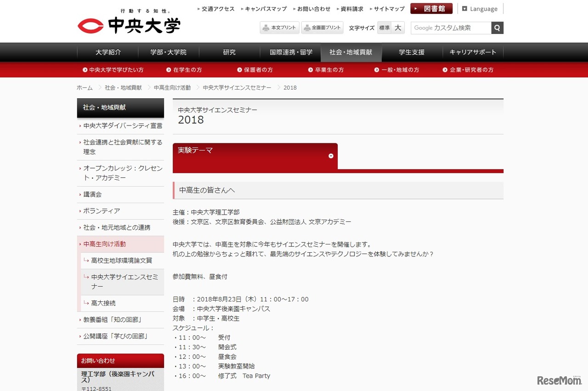The width and height of the screenshot is (588, 391).
Task: Select the 大 large text size option
Action: coord(398,28)
